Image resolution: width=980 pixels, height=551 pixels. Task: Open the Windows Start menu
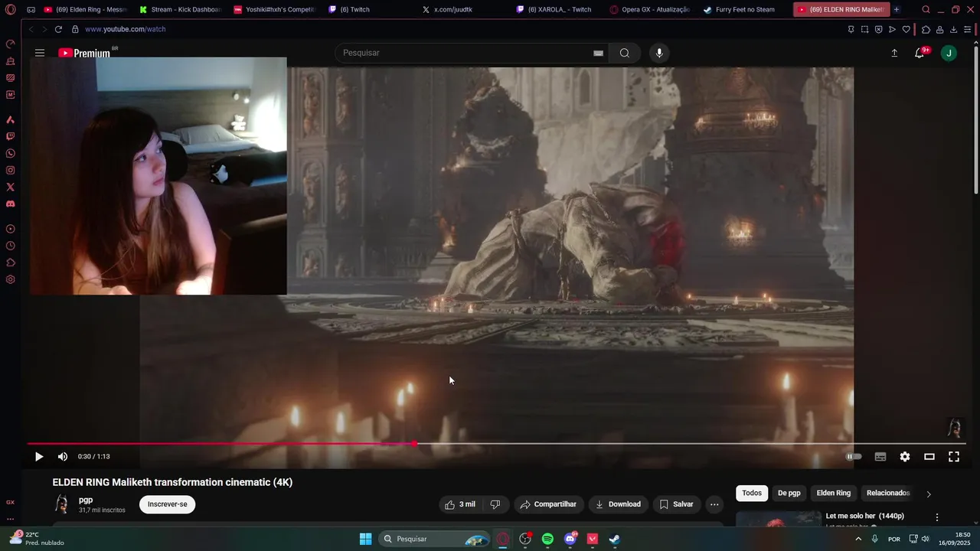coord(365,539)
